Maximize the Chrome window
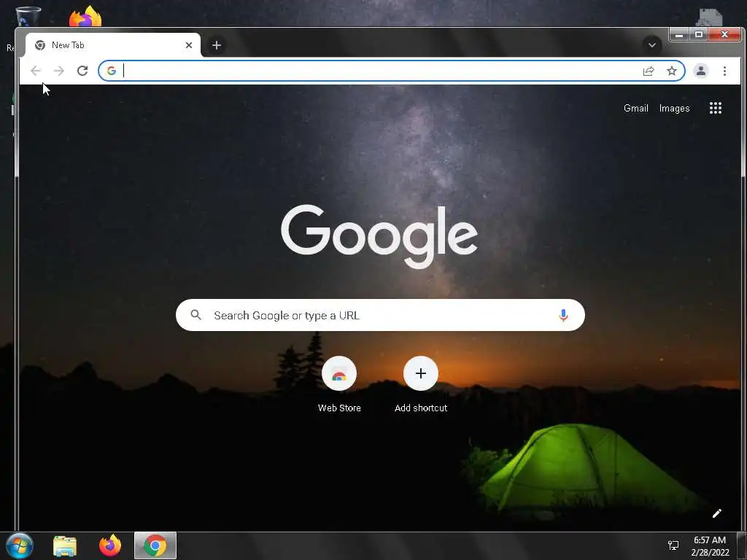 tap(699, 34)
